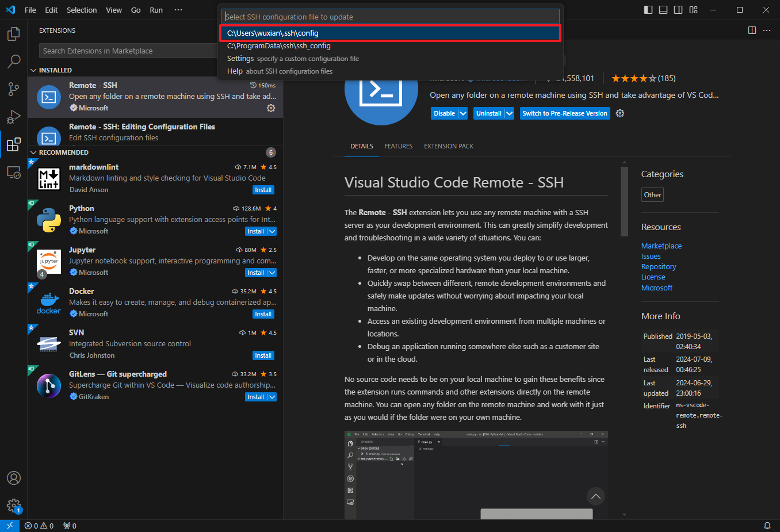Screen dimensions: 780x532
Task: Toggle Secondary Side Bar visibility
Action: click(678, 10)
